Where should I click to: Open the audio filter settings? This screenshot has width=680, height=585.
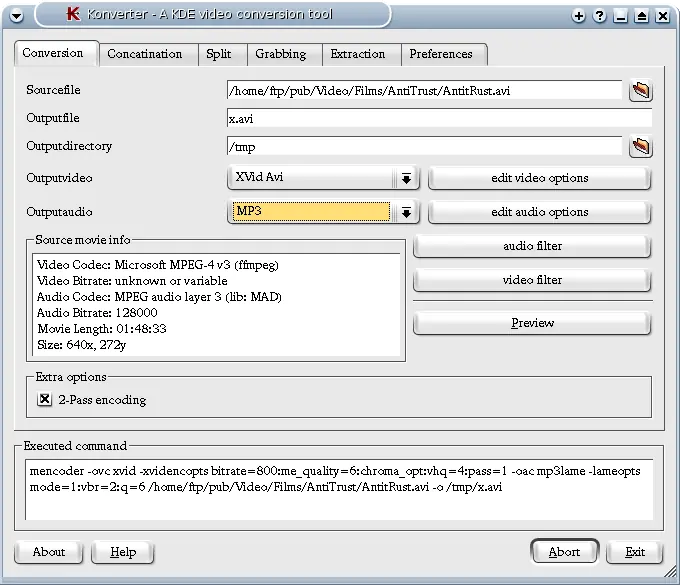[532, 246]
